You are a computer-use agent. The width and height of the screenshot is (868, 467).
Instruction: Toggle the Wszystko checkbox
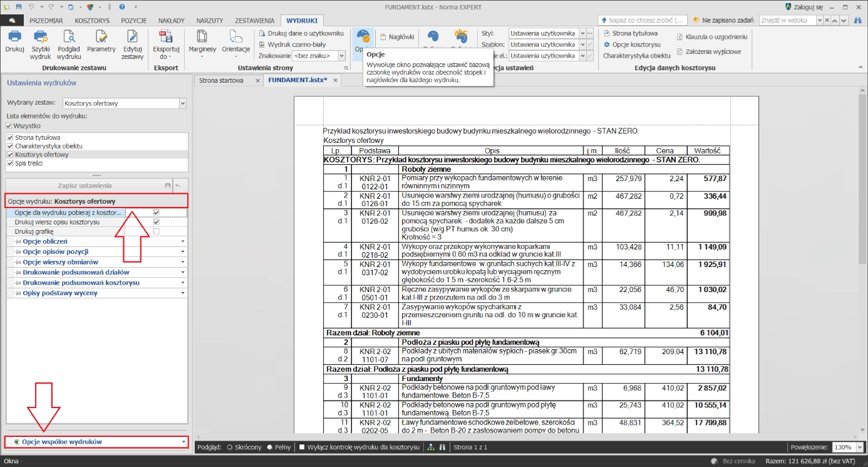[9, 126]
